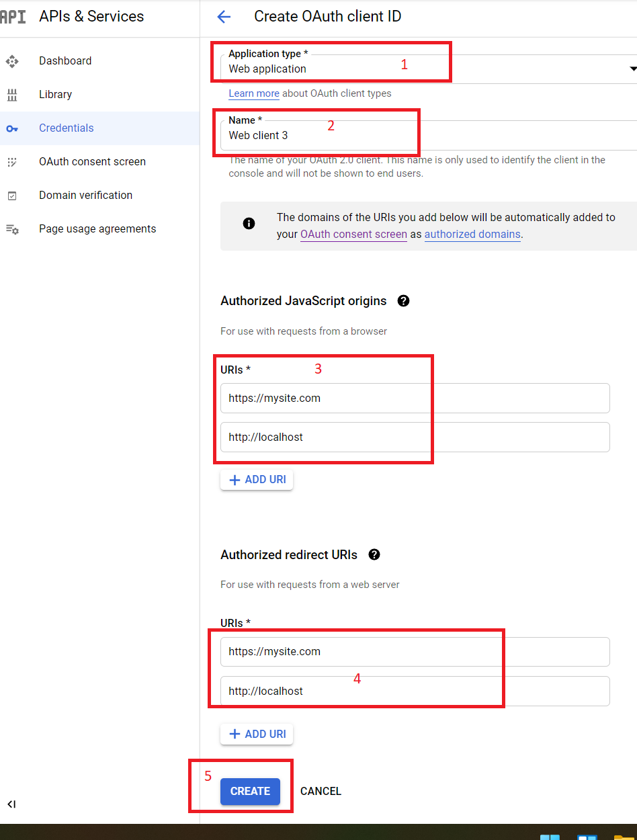Open the Learn more link about client types
Screen dimensions: 637x840
(x=253, y=93)
